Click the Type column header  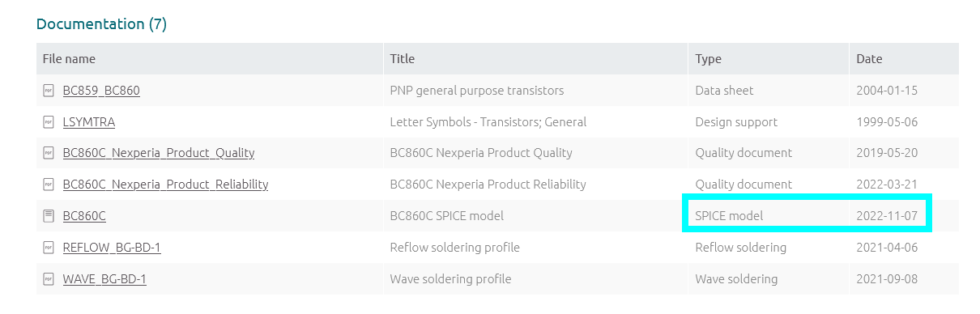709,59
